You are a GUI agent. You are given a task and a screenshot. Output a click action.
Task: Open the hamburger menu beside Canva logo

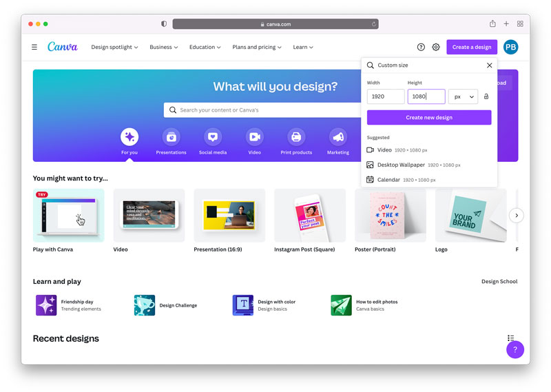34,47
